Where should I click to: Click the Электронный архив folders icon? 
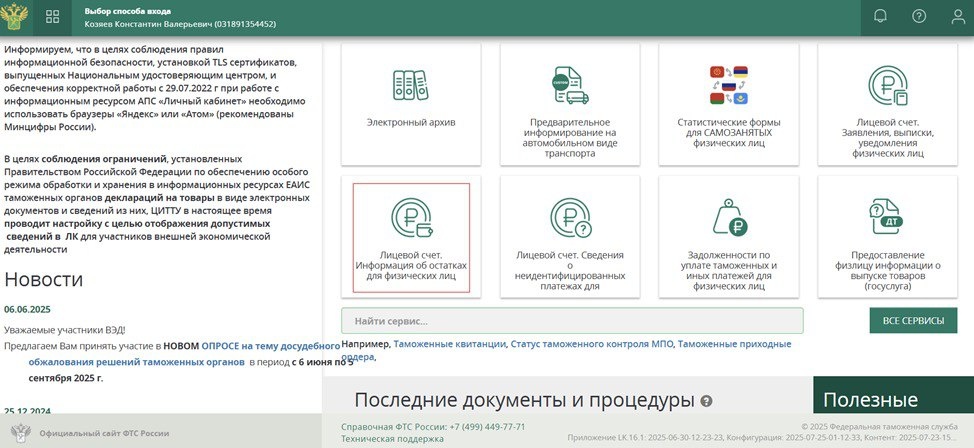pyautogui.click(x=411, y=85)
